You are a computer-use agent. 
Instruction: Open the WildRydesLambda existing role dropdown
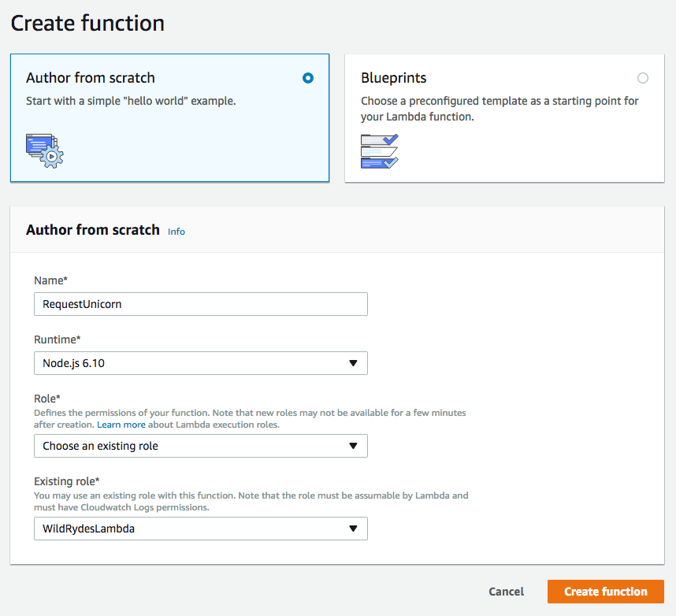[200, 529]
